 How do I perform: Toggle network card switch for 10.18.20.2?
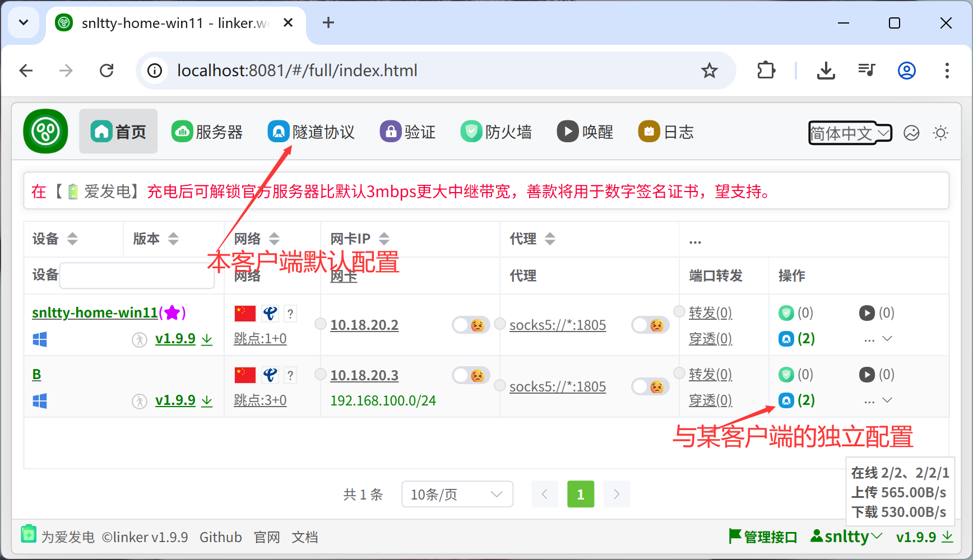click(470, 325)
